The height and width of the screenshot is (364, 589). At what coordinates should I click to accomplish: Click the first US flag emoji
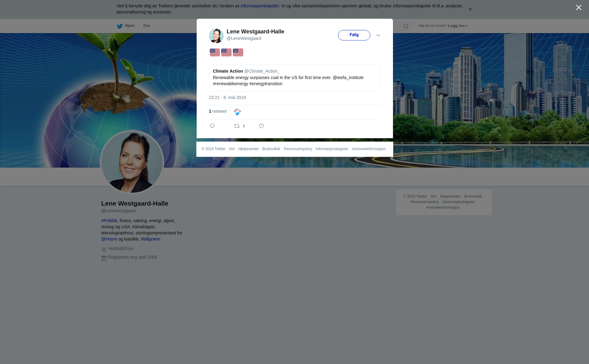[x=215, y=52]
